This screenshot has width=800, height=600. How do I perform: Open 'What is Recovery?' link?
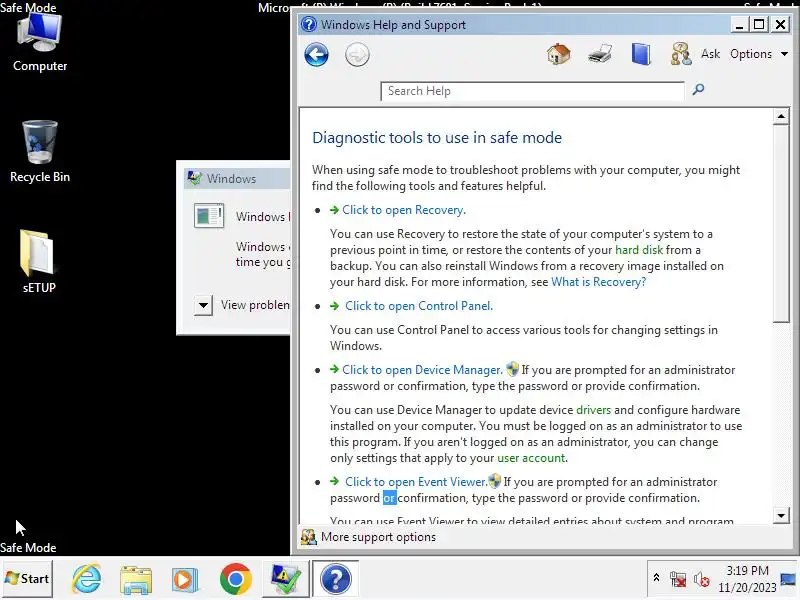(598, 282)
